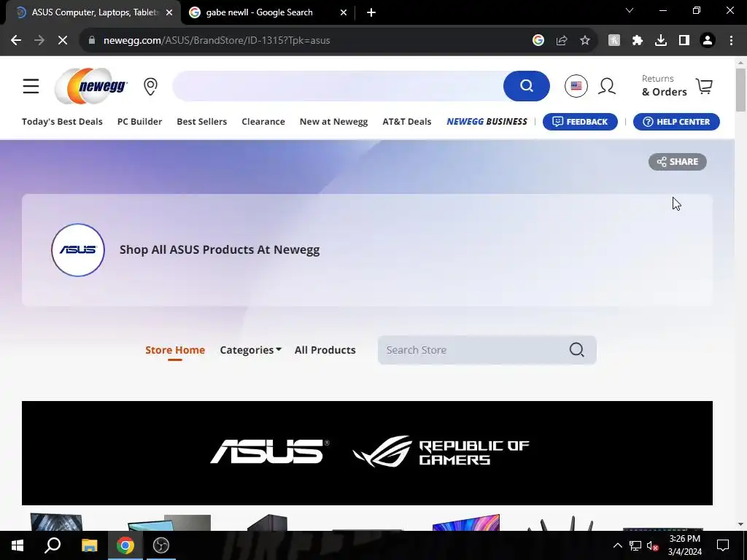Click the SHARE button
This screenshot has height=560, width=747.
pyautogui.click(x=678, y=162)
